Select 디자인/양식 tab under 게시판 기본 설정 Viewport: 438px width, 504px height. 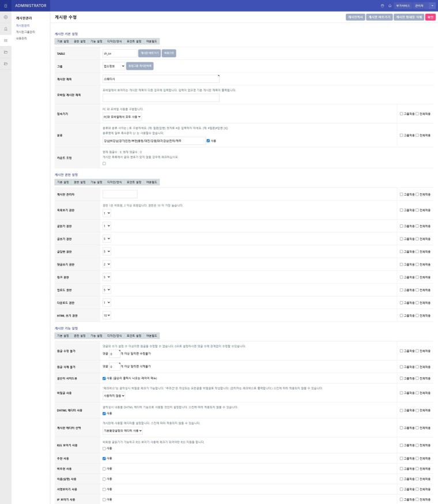point(115,42)
